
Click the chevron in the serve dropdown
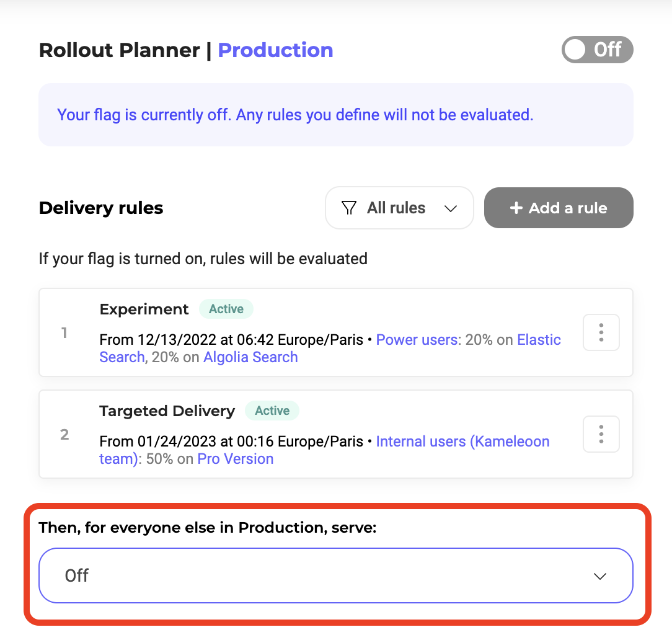pos(599,576)
